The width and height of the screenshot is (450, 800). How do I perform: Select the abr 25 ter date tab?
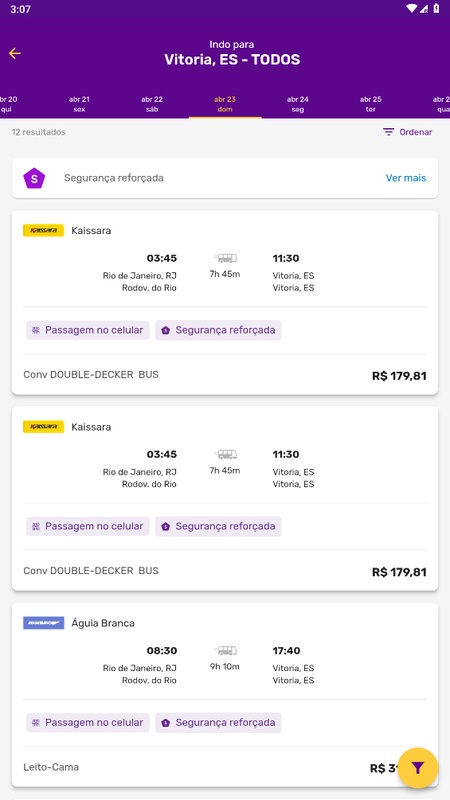[370, 104]
